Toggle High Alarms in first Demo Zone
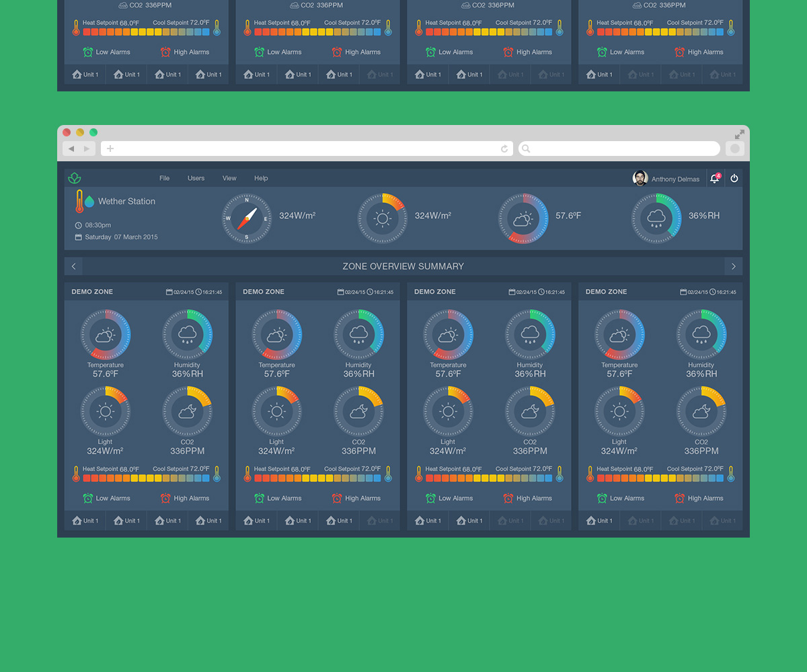This screenshot has width=807, height=672. 184,498
